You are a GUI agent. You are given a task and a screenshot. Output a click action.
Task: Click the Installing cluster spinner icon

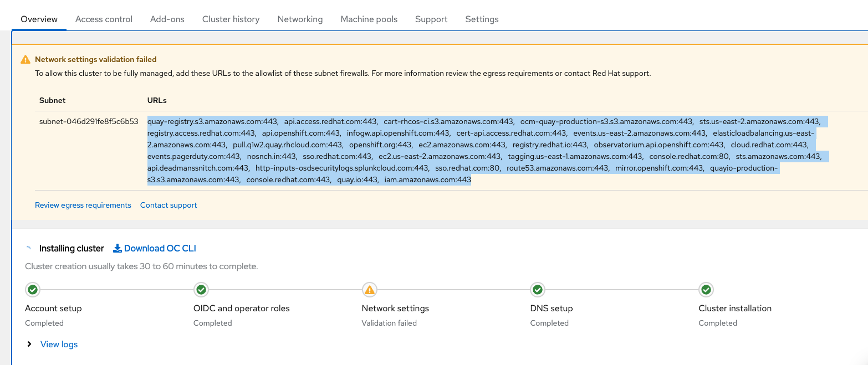point(29,249)
